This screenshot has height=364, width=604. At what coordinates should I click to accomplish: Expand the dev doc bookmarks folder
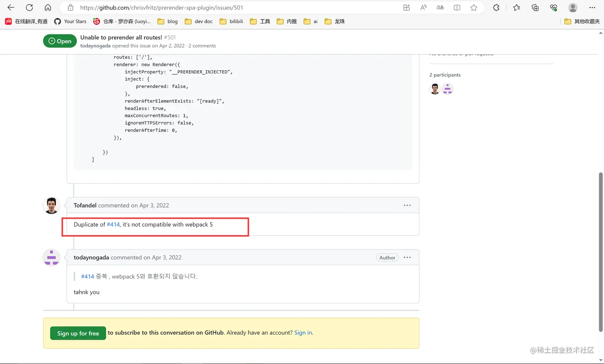tap(199, 22)
